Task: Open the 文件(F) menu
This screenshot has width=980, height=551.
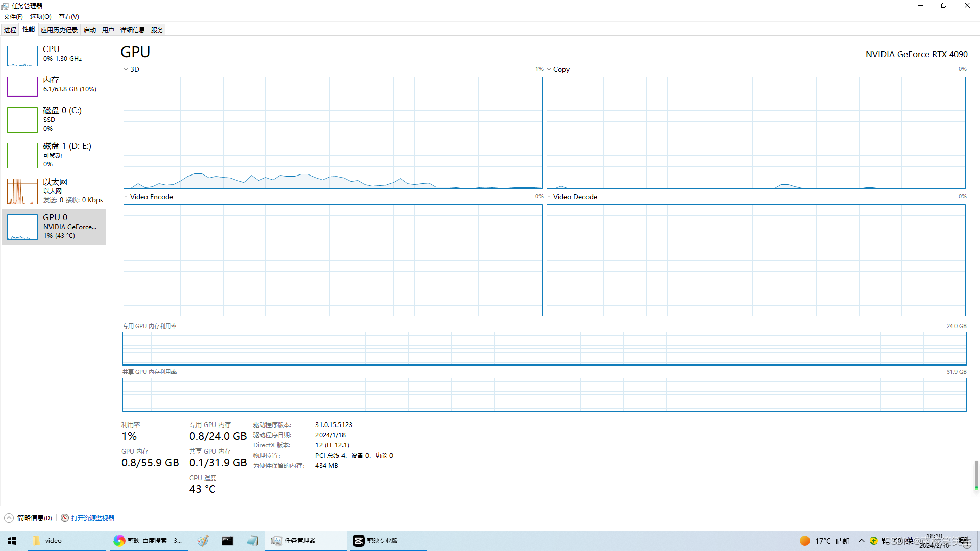Action: point(13,17)
